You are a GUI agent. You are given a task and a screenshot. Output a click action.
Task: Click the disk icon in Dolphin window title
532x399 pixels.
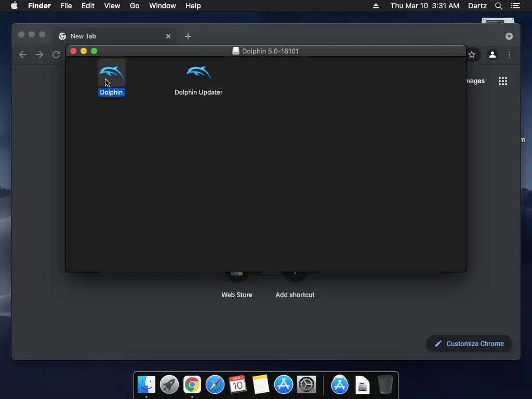236,51
